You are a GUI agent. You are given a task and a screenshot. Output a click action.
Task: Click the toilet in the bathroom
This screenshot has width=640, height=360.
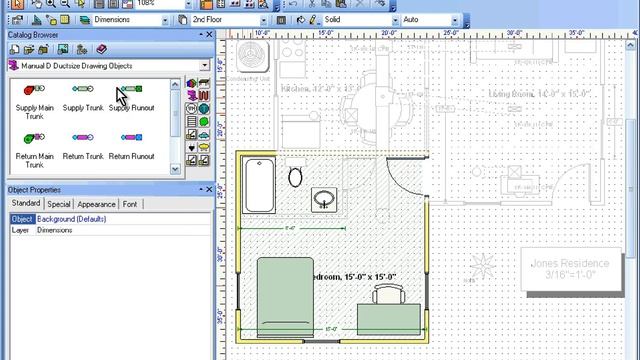pyautogui.click(x=295, y=173)
